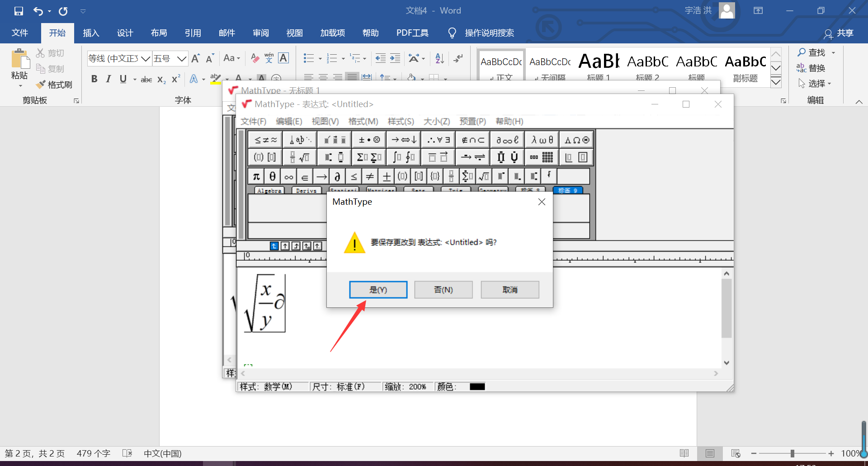Screen dimensions: 868x466
Task: Open Change Case Aa dropdown
Action: click(231, 58)
